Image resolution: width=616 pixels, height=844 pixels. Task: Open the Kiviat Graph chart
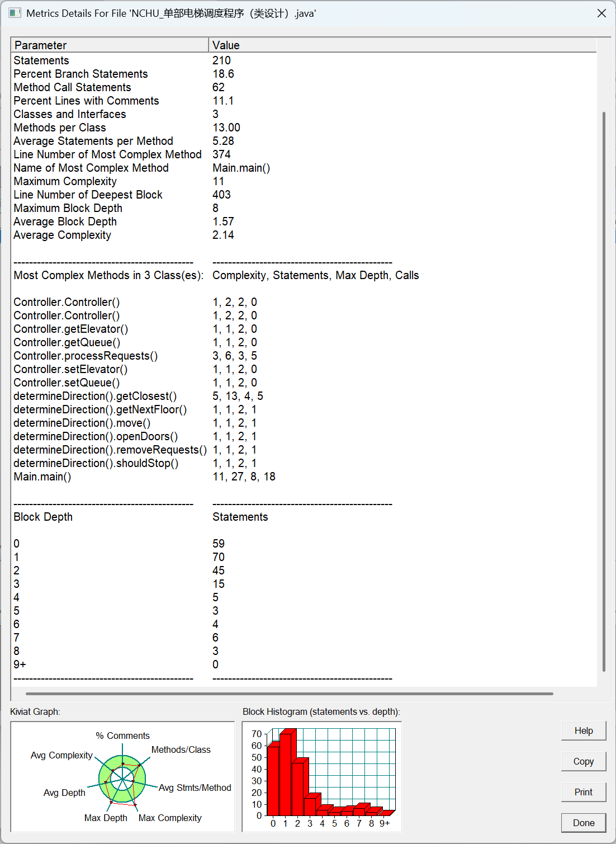point(122,777)
